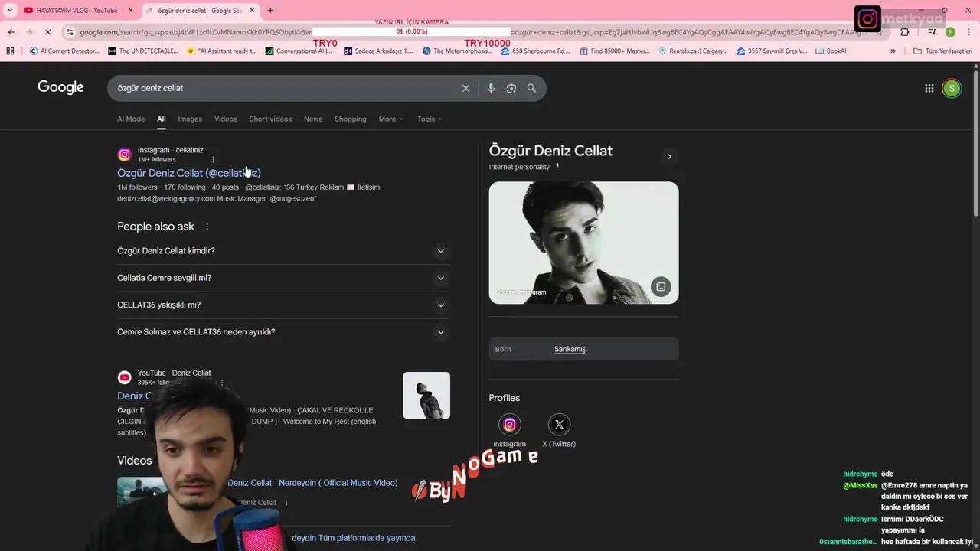Open Google apps grid
This screenshot has height=551, width=980.
click(x=929, y=88)
